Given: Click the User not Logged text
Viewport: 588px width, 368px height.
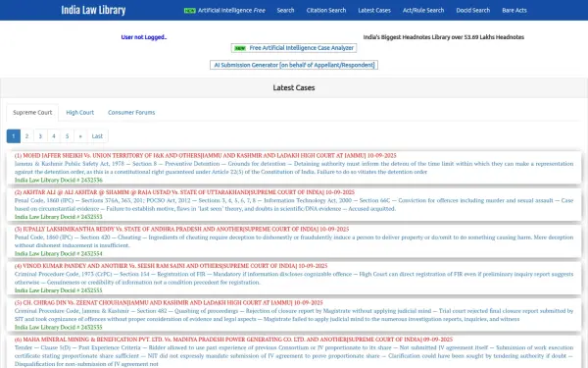Looking at the screenshot, I should (144, 37).
